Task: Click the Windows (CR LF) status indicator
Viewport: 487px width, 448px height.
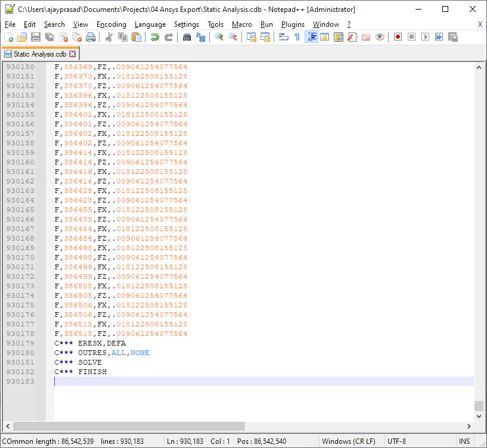Action: coord(349,441)
